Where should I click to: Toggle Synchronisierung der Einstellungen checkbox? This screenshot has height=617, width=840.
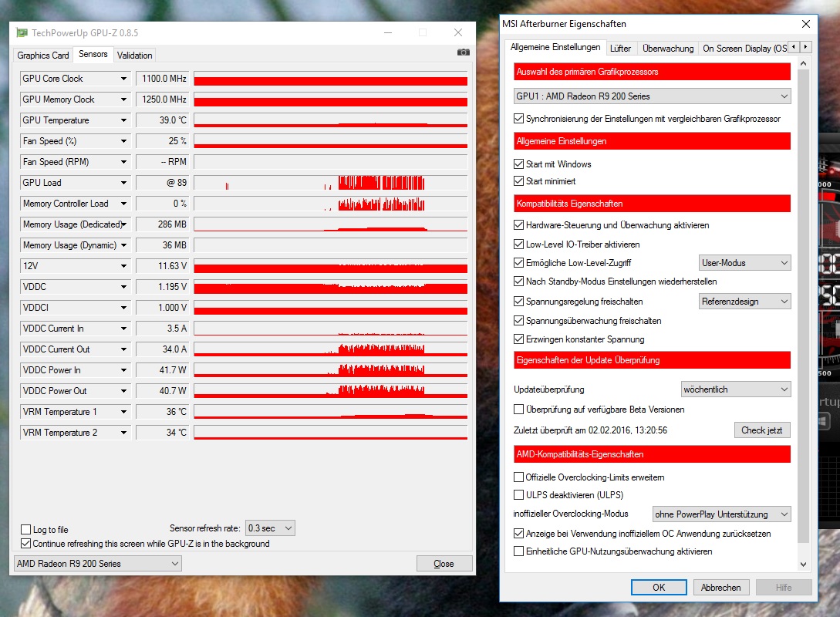point(518,118)
